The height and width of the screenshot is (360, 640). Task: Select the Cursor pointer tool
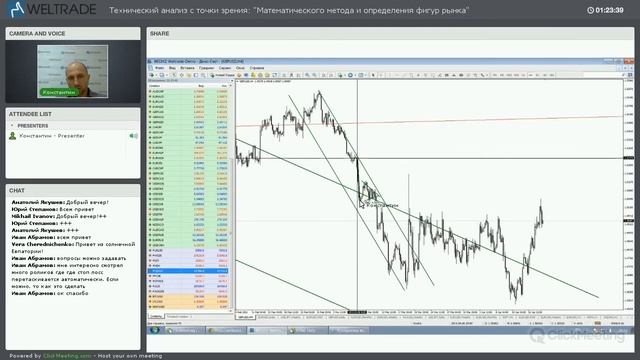(x=373, y=75)
